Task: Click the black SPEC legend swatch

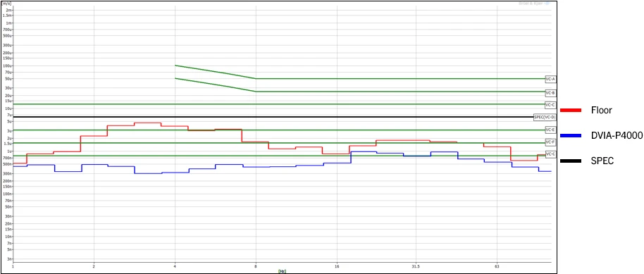Action: (x=571, y=161)
